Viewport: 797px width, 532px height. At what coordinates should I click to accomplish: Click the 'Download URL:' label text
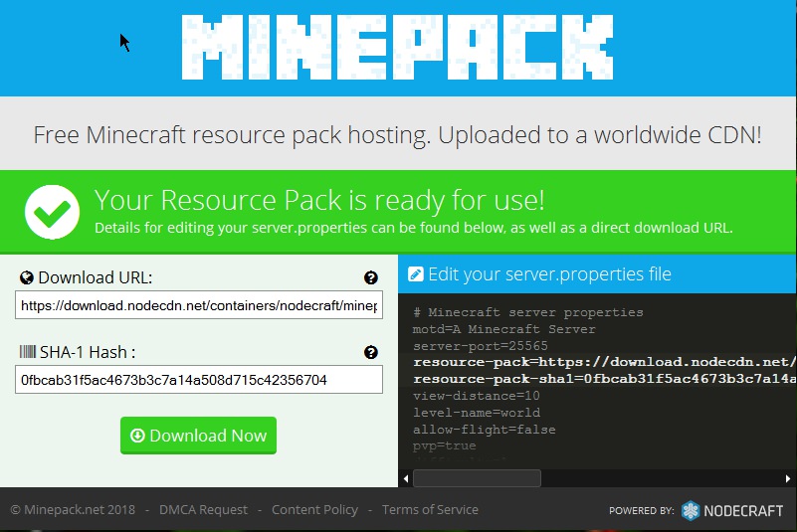(x=96, y=277)
